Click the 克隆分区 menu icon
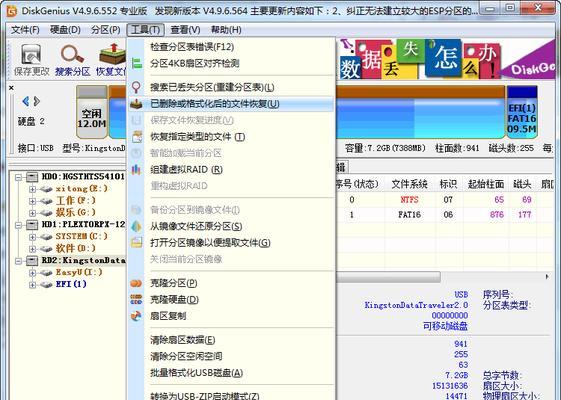The image size is (561, 400). pyautogui.click(x=136, y=283)
